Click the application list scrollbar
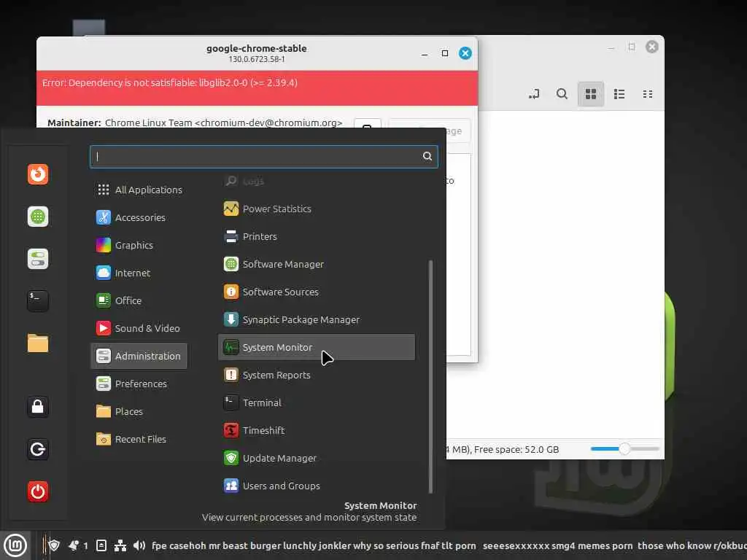Viewport: 747px width, 560px height. pyautogui.click(x=430, y=376)
